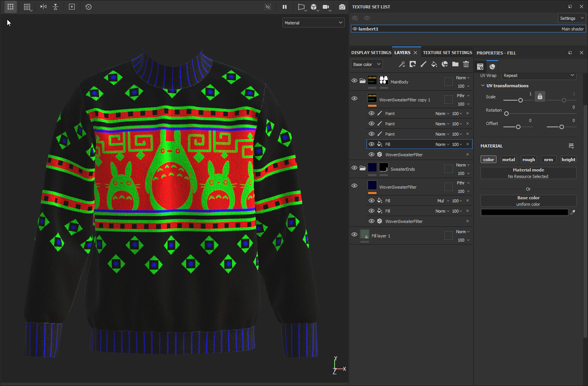Screen dimensions: 588x386
Task: Pause the viewport engine rendering
Action: point(284,6)
